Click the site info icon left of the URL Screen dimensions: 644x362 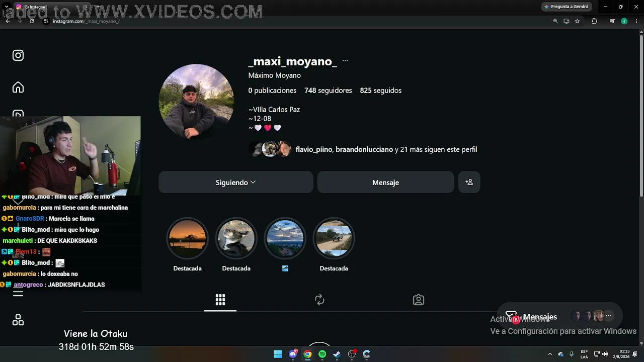pos(46,21)
